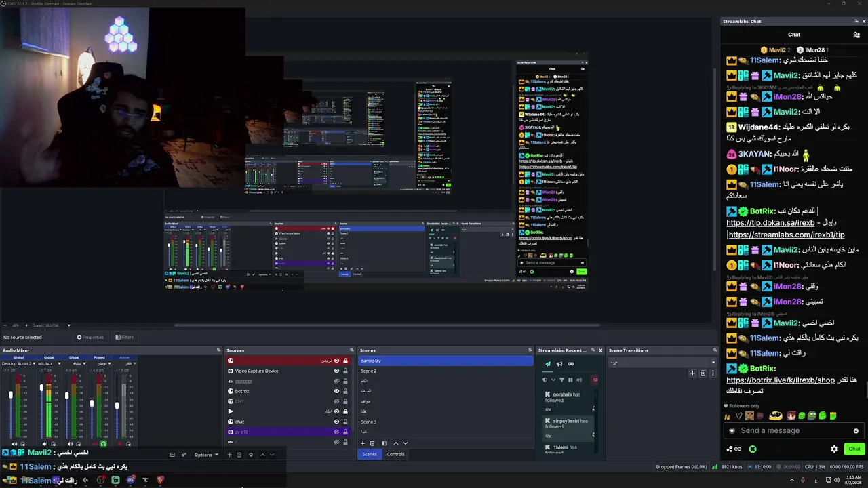Image resolution: width=868 pixels, height=488 pixels.
Task: Add a new source with the plus icon
Action: click(229, 455)
